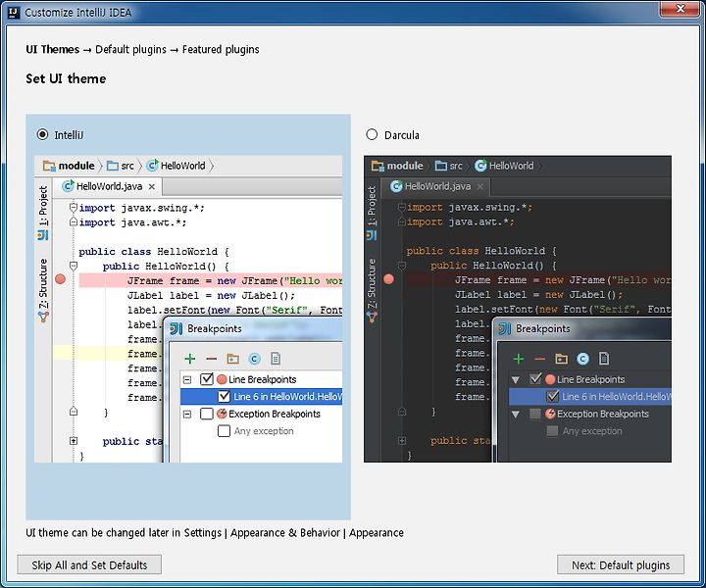This screenshot has width=706, height=588.
Task: Click red breakpoint dot in Darcula gutter
Action: tap(389, 279)
